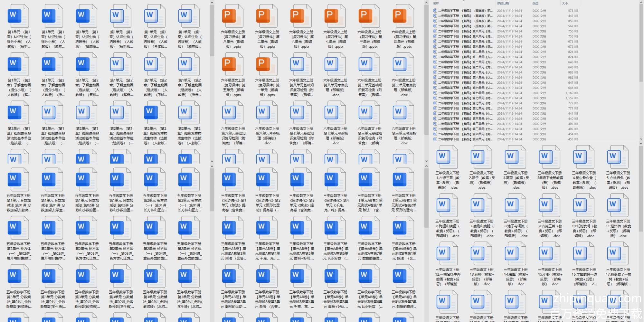This screenshot has height=322, width=644.
Task: Select the label 1.古诗三首 (教案+反思) .doc
Action: [x=447, y=180]
